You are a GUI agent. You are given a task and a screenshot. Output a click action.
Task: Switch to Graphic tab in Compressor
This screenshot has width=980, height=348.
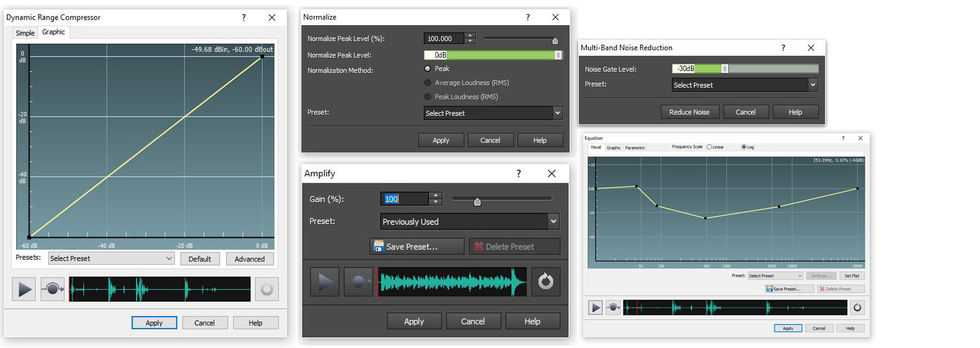coord(54,32)
